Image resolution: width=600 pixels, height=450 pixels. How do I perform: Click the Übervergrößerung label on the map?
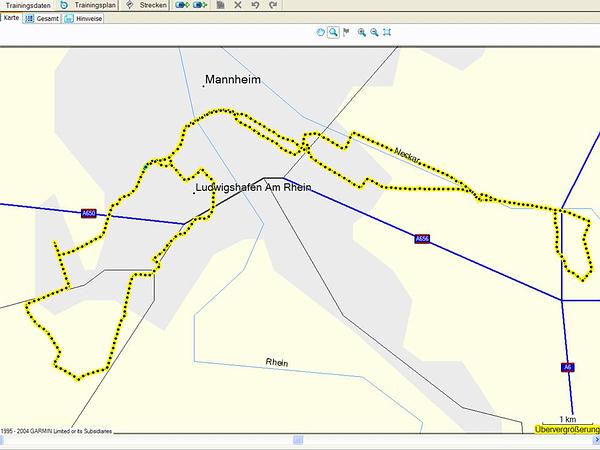click(566, 429)
